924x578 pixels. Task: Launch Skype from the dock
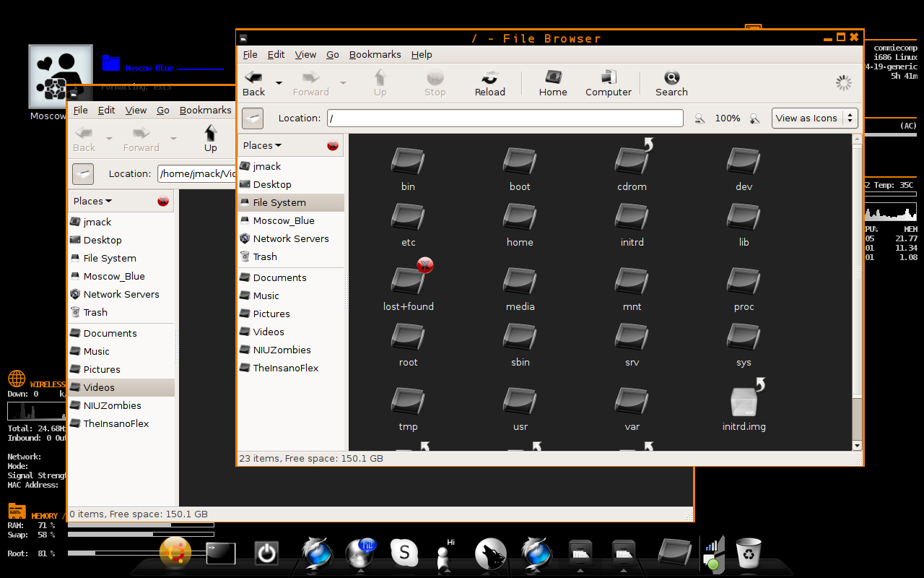point(404,553)
